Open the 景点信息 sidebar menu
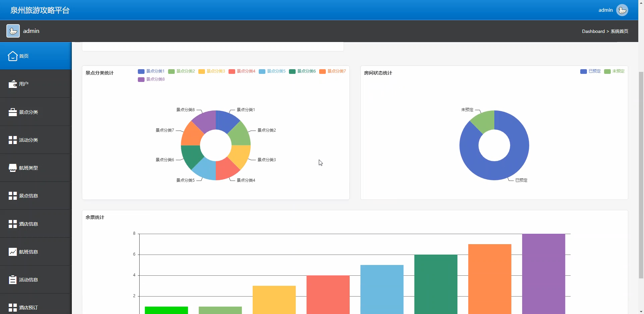Screen dimensions: 644x314 [x=36, y=196]
